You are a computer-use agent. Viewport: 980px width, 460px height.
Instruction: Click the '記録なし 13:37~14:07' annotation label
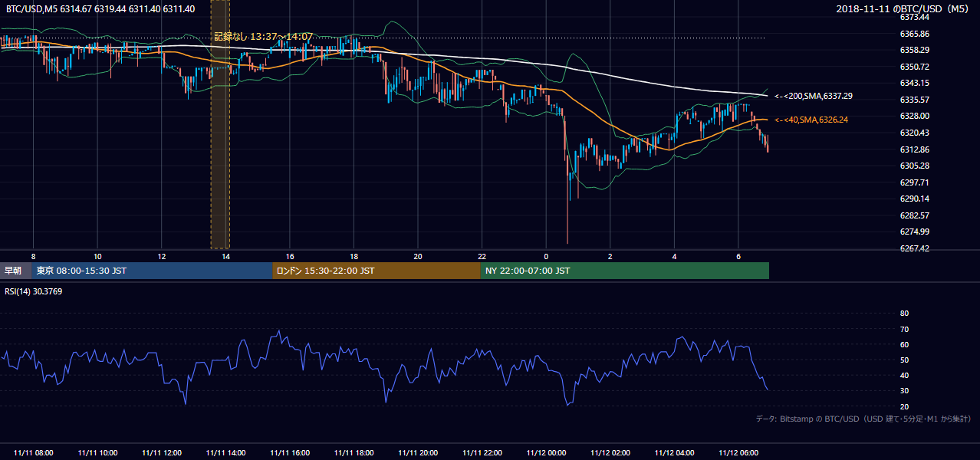pos(263,37)
